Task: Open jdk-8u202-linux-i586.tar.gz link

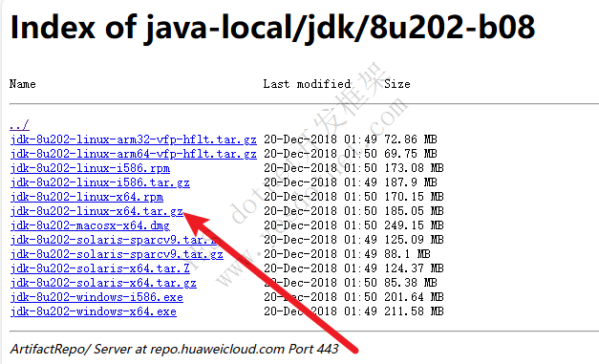Action: tap(100, 182)
